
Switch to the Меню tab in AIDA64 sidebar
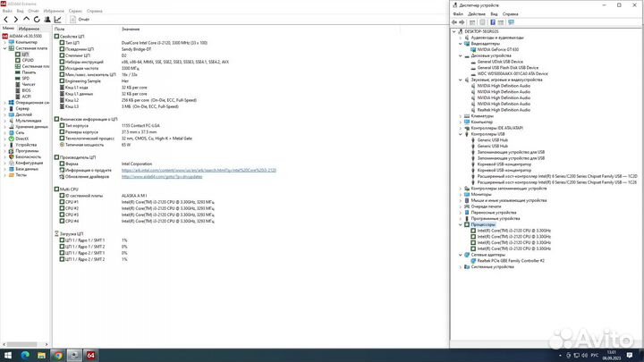tap(8, 29)
